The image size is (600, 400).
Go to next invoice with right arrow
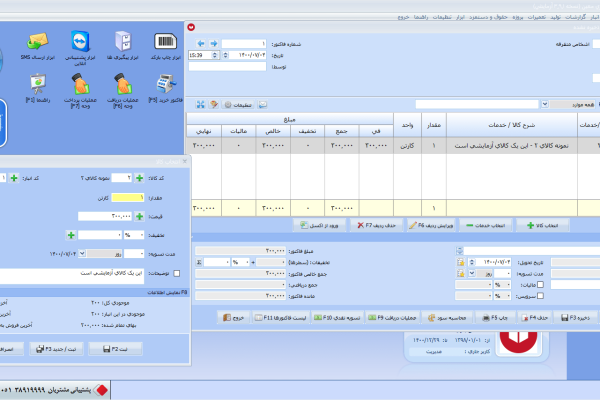pos(214,44)
